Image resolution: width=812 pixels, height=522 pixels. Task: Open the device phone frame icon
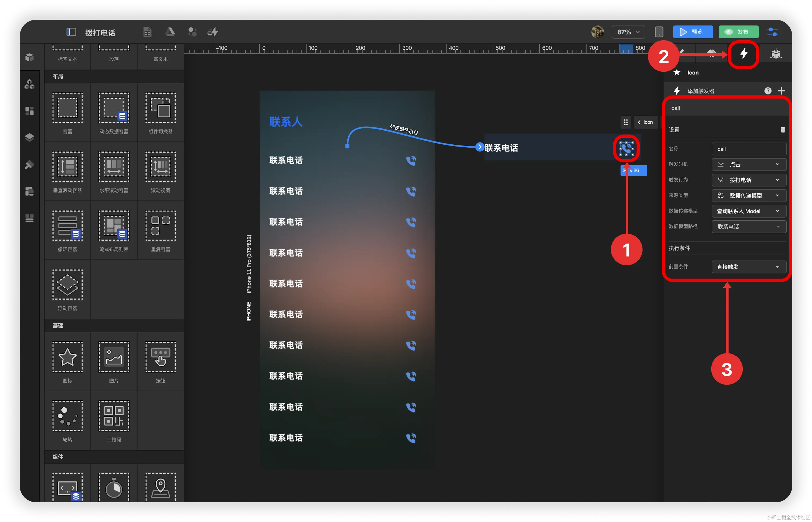(x=659, y=32)
